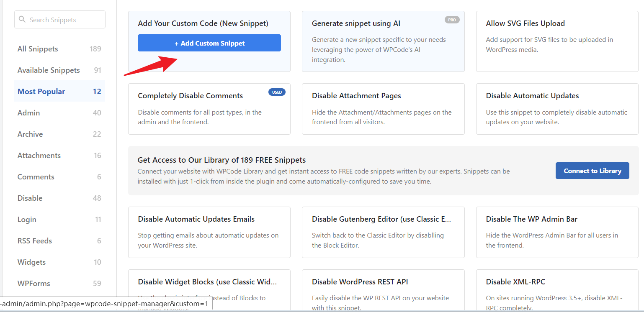
Task: Open the WPForms snippets category
Action: [59, 284]
